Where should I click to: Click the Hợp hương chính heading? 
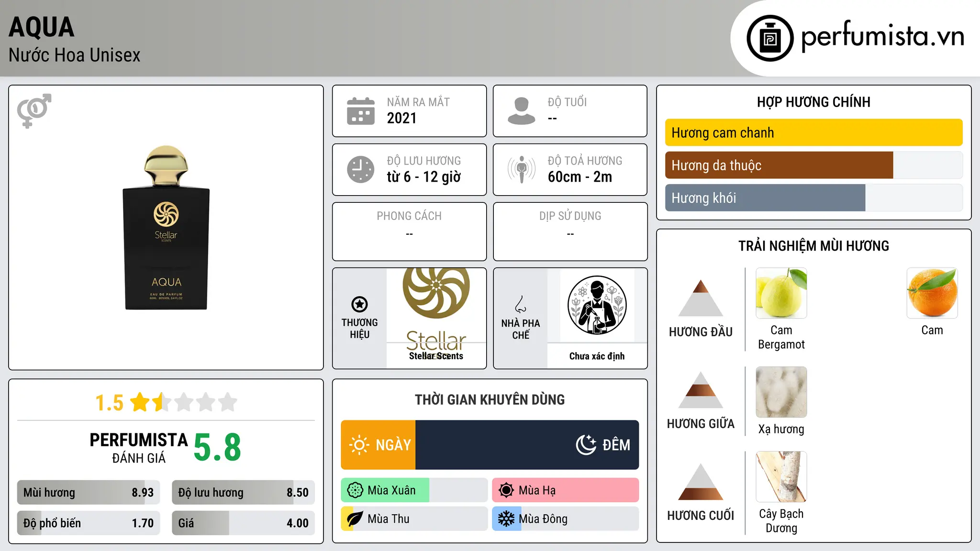813,102
